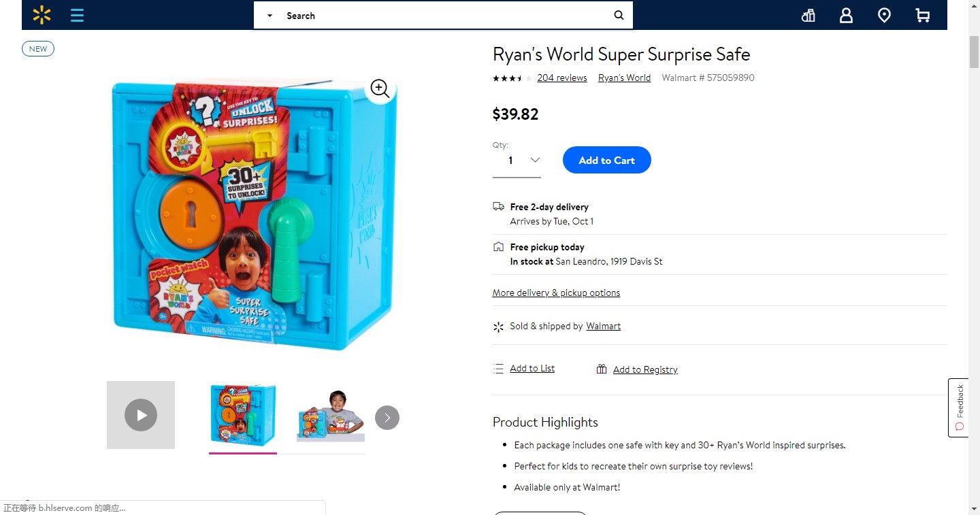Open the shopping cart icon
Image resolution: width=980 pixels, height=515 pixels.
(922, 15)
